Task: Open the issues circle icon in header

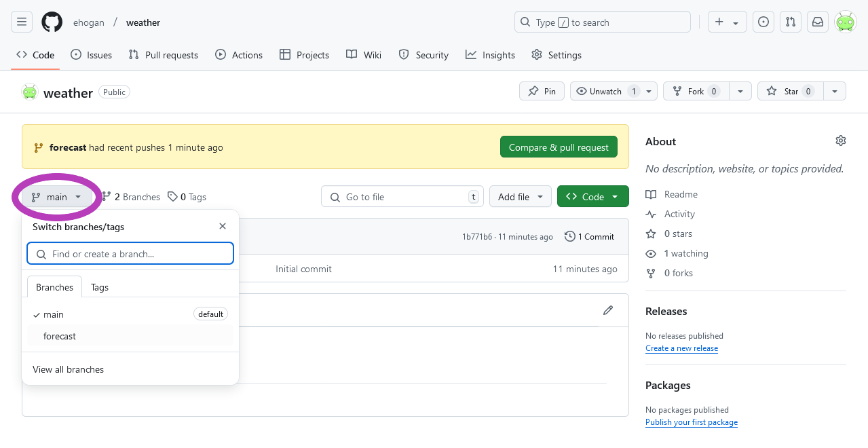Action: pos(763,22)
